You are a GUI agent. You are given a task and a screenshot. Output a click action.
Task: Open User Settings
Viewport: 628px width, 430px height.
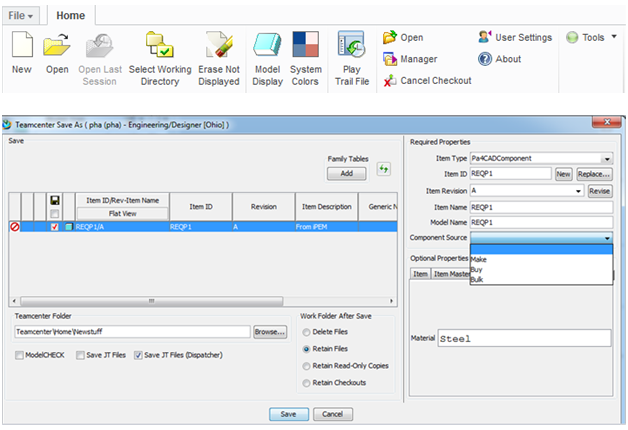(515, 37)
